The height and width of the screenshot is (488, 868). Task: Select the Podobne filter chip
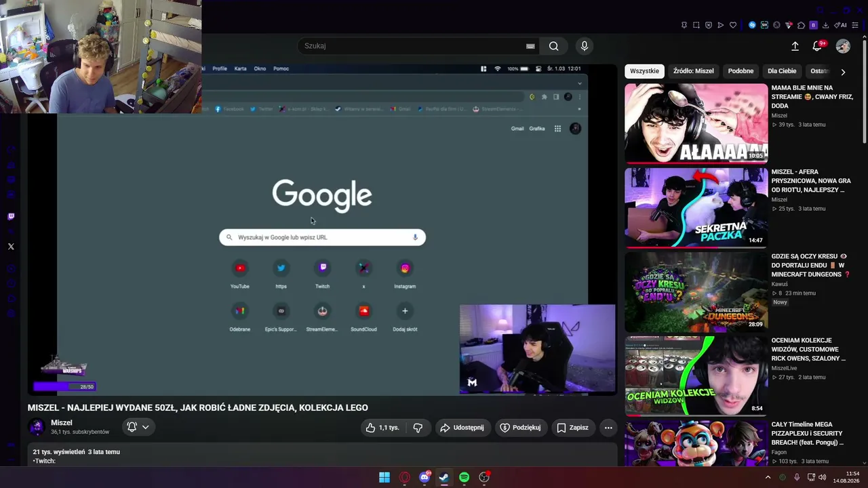[x=741, y=71]
